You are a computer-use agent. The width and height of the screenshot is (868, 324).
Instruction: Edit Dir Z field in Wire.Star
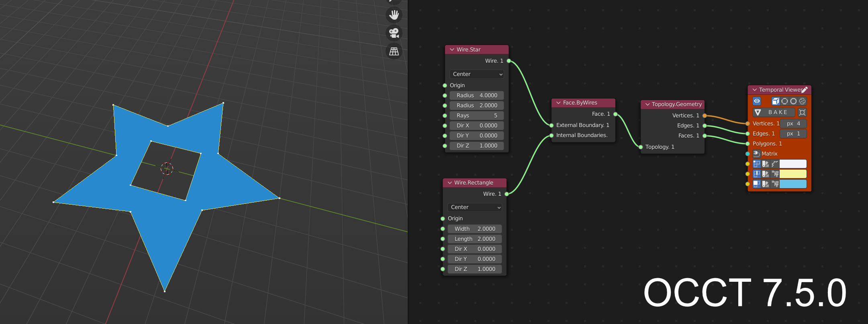[x=477, y=146]
